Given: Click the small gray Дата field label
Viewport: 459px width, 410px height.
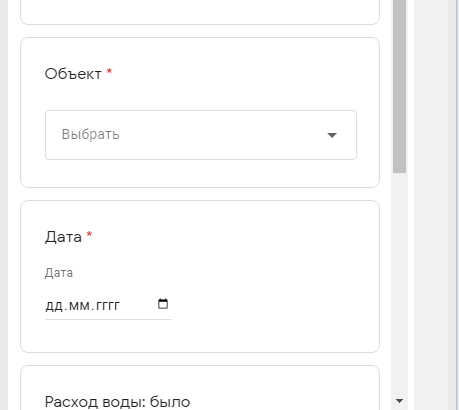Looking at the screenshot, I should 59,273.
